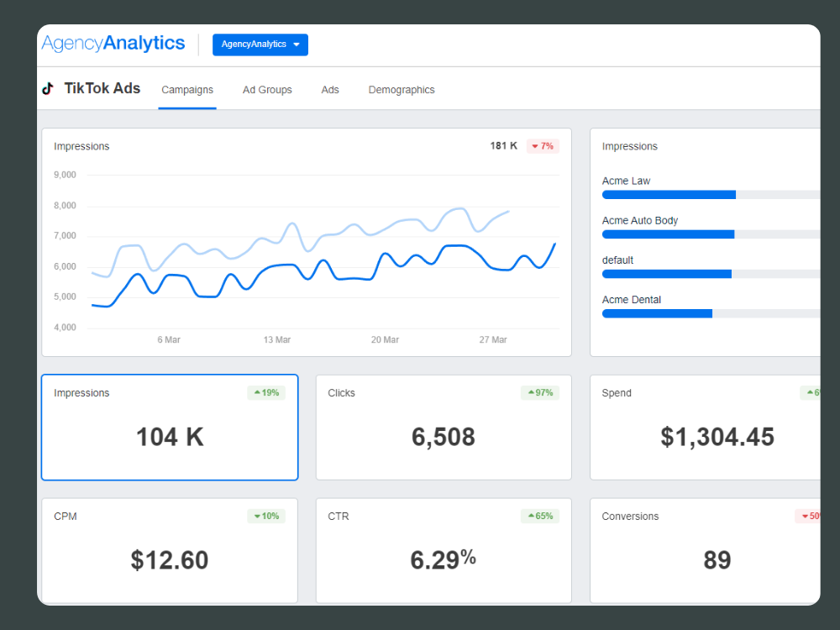This screenshot has height=630, width=840.
Task: Click the Acme Dental impressions bar
Action: (657, 313)
